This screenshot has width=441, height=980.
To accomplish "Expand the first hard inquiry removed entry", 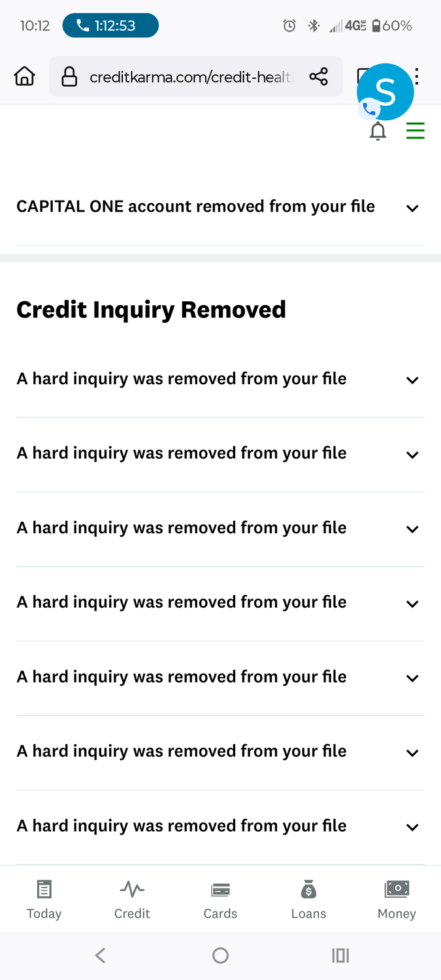I will [220, 380].
